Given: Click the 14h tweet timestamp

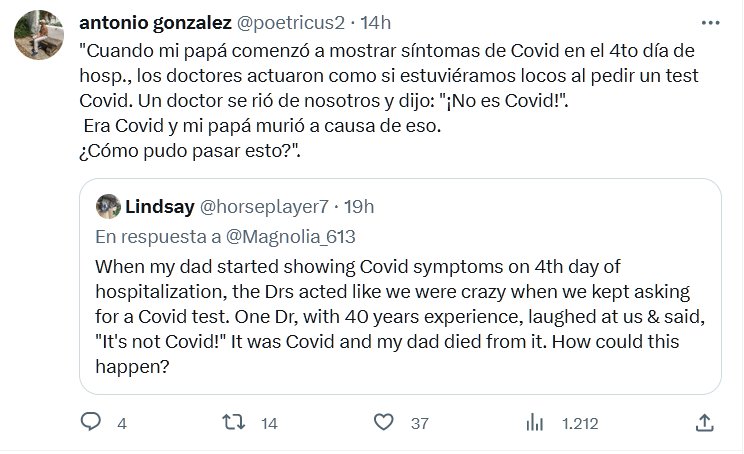Looking at the screenshot, I should (378, 21).
